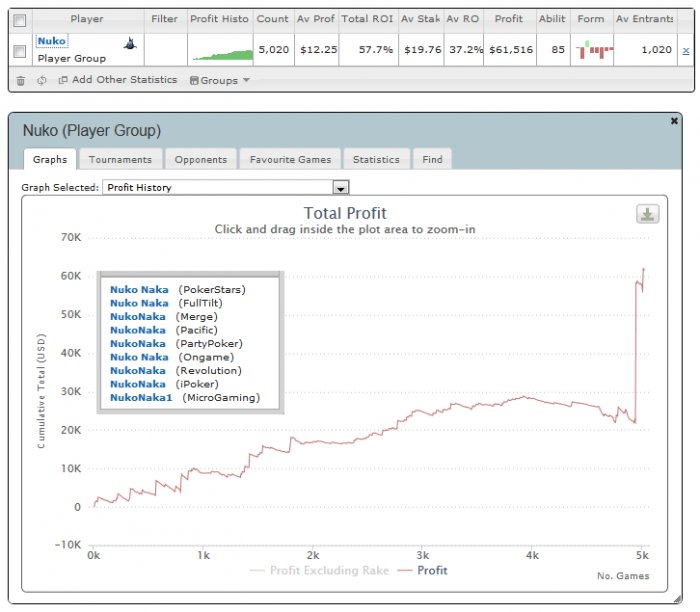Switch to the Tournaments tab

(x=120, y=159)
